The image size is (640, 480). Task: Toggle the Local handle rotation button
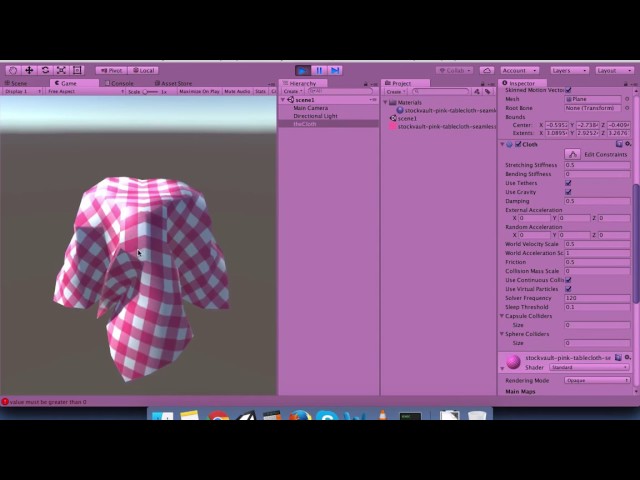(143, 71)
